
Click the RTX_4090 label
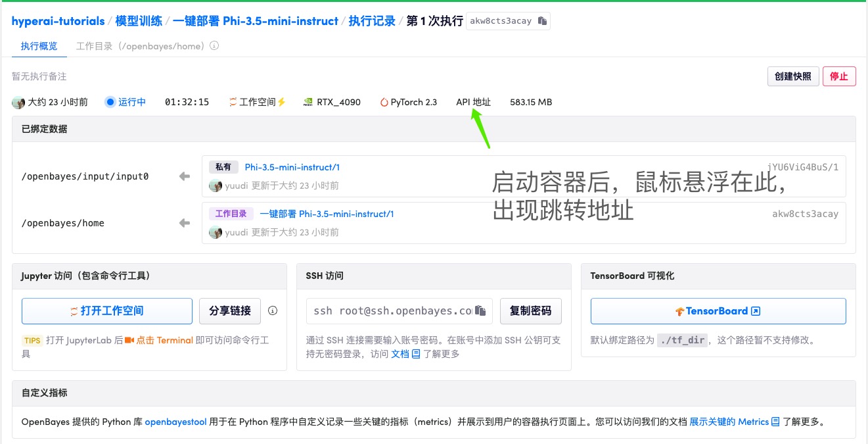pyautogui.click(x=339, y=102)
